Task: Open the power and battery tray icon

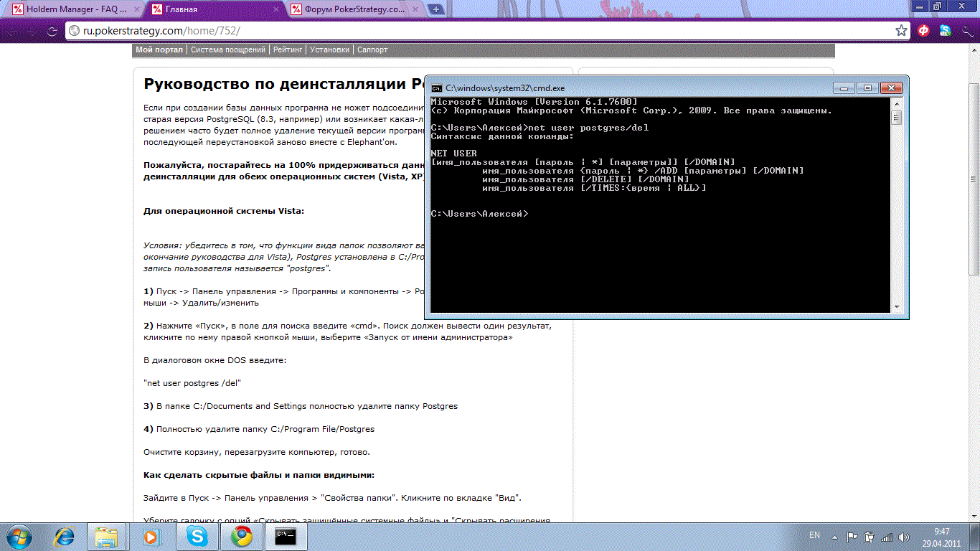Action: [870, 536]
